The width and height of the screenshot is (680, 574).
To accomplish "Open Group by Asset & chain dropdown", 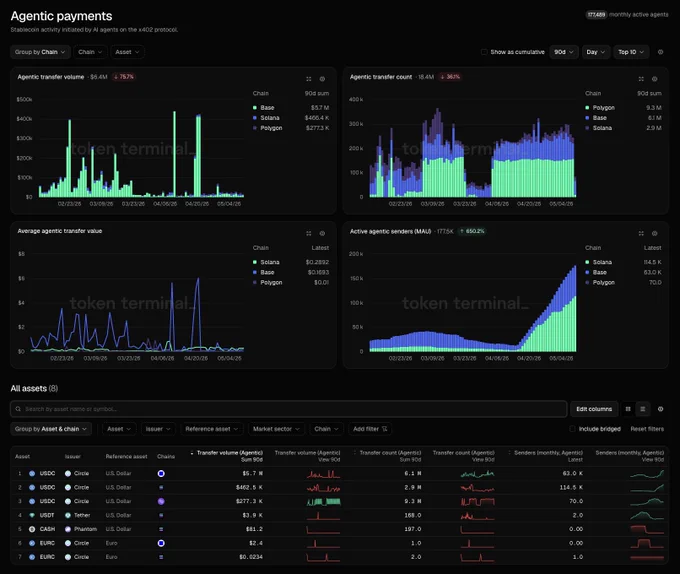I will pos(51,429).
